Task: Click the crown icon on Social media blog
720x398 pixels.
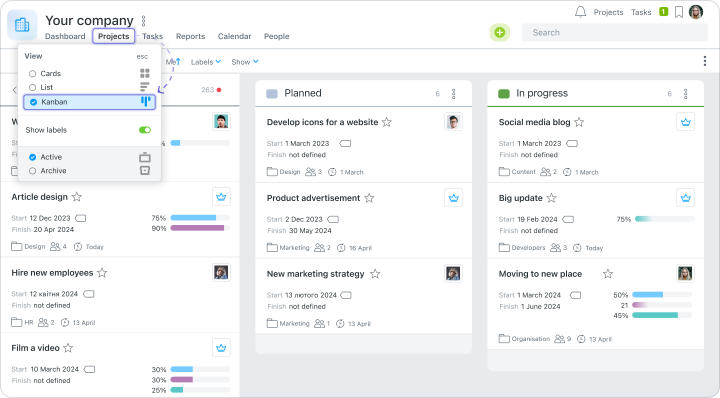Action: 686,122
